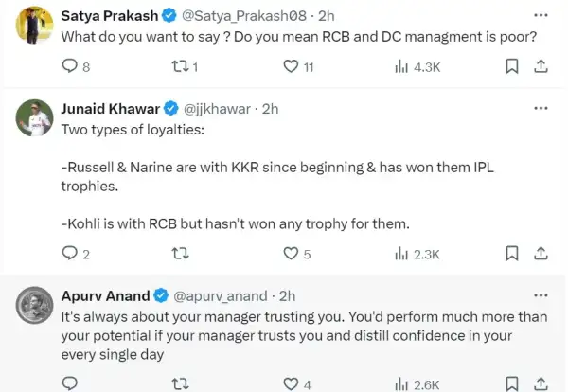Open more options for Apurv Anand's tweet
The height and width of the screenshot is (392, 568).
[540, 294]
